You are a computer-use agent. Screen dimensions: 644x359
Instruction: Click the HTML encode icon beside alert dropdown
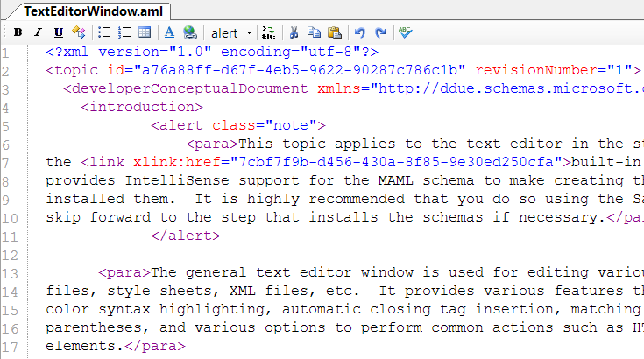point(269,32)
